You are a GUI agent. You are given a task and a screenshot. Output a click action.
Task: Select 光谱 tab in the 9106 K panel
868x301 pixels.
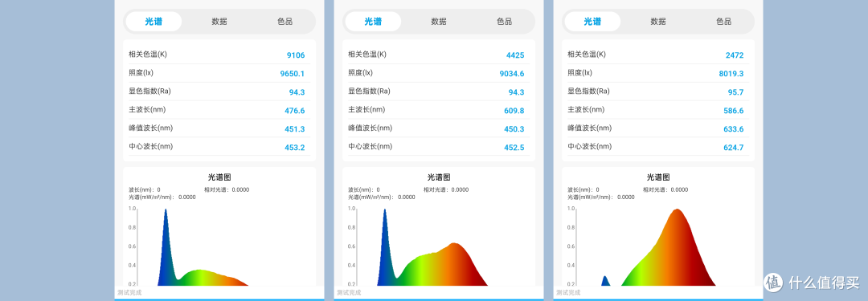click(154, 22)
